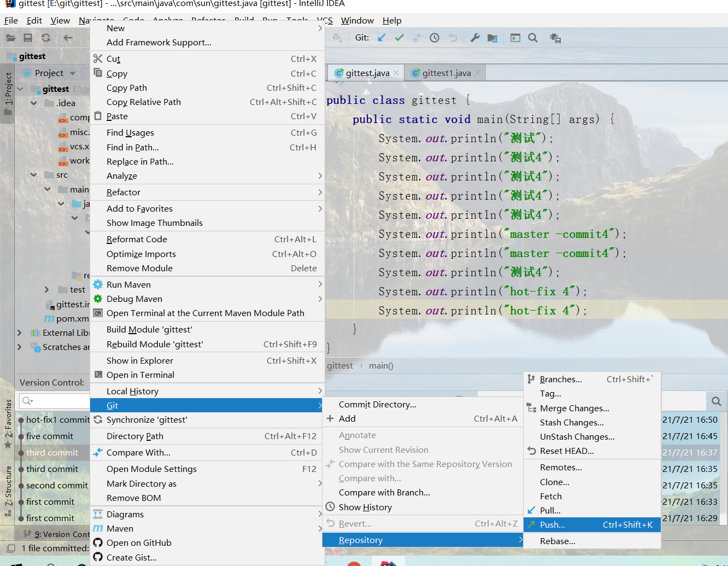Screen dimensions: 728x566
Task: Switch to the gittest1.java tab
Action: click(447, 73)
